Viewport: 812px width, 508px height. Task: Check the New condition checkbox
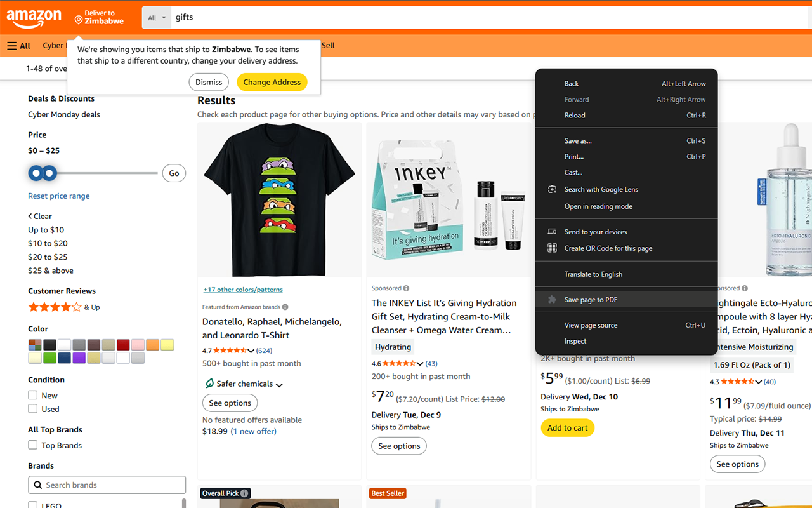(33, 395)
